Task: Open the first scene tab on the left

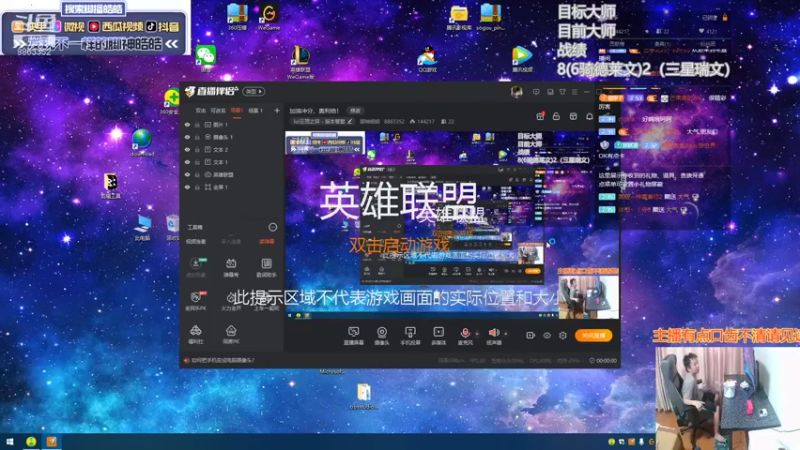Action: pos(201,110)
